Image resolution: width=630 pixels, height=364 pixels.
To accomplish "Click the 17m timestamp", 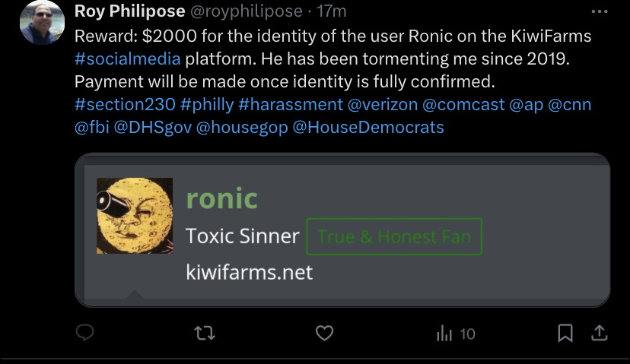I will (331, 11).
